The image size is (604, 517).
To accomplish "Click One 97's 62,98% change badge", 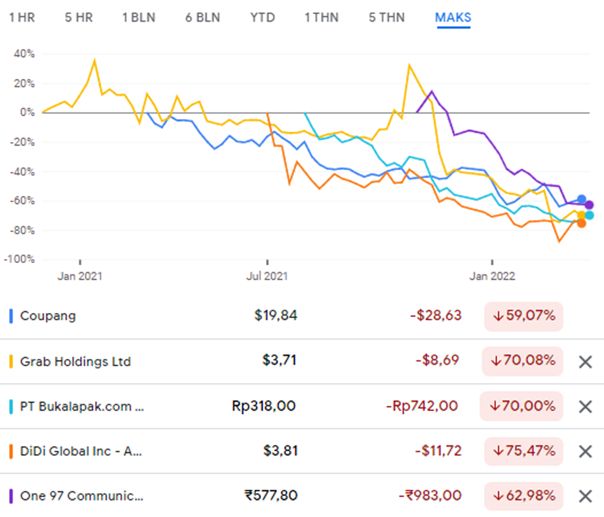I will click(524, 495).
